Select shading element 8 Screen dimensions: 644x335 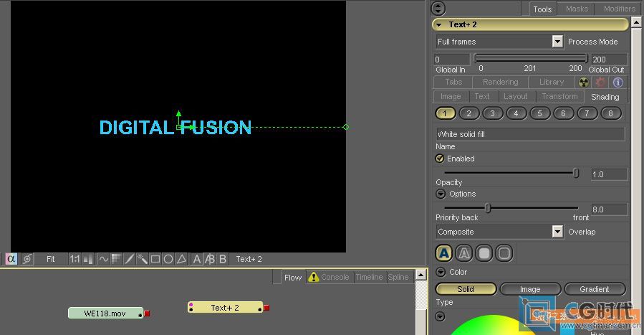click(611, 113)
